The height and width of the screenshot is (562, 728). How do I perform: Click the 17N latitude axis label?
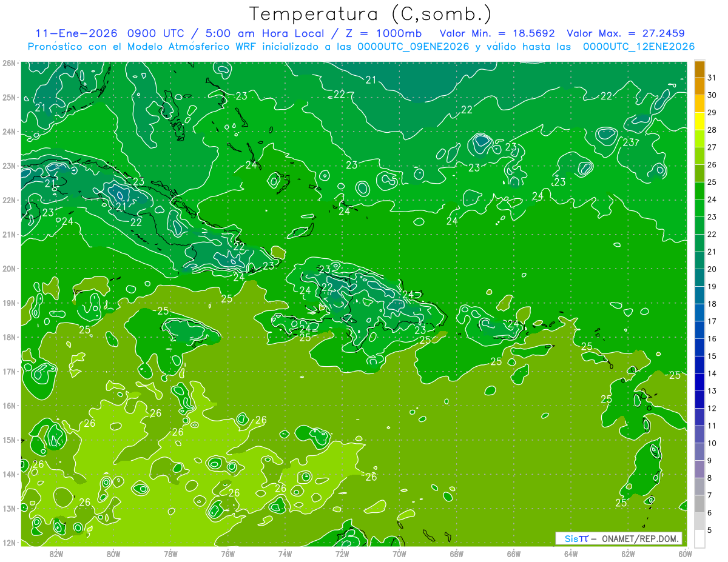coord(8,372)
